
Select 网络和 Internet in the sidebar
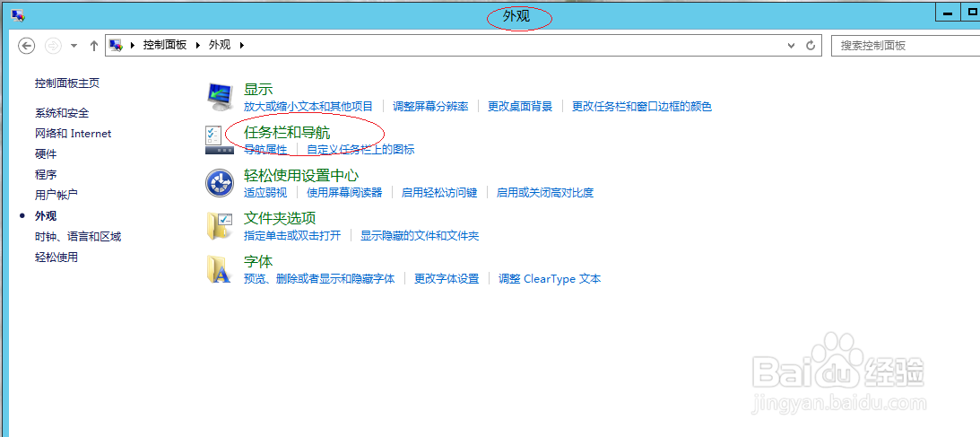tap(74, 134)
